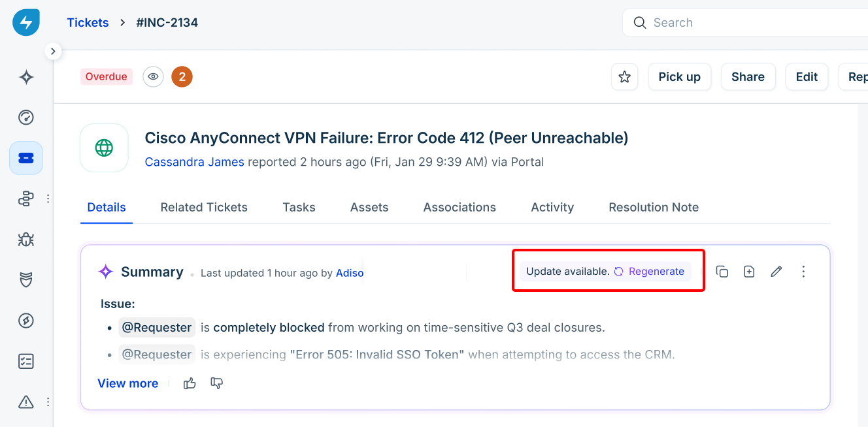Add summary as note icon
Screen dimensions: 868x427
click(x=749, y=272)
